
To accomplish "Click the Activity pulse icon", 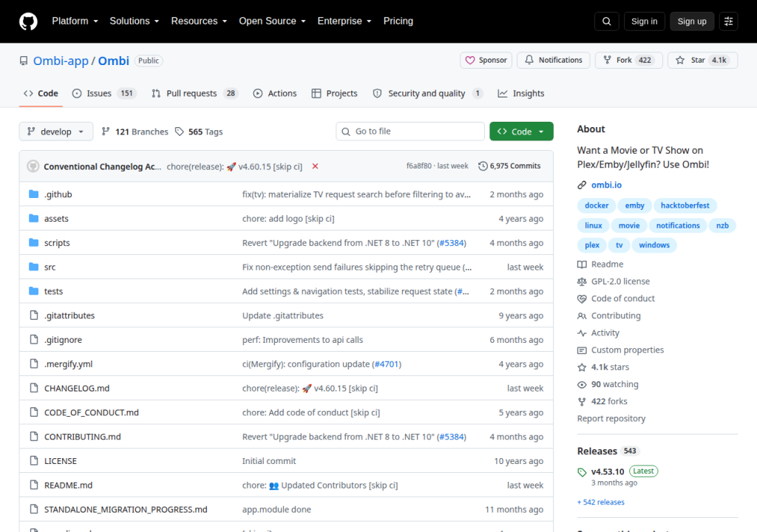I will coord(582,333).
